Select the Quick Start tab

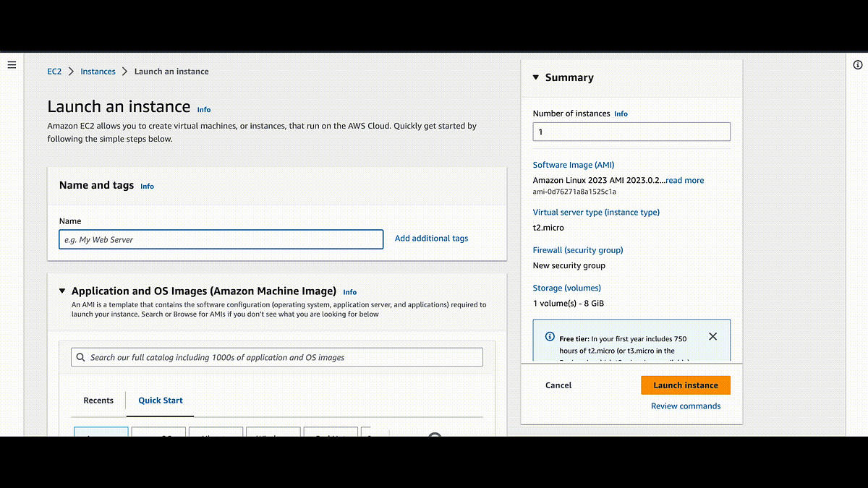(160, 400)
